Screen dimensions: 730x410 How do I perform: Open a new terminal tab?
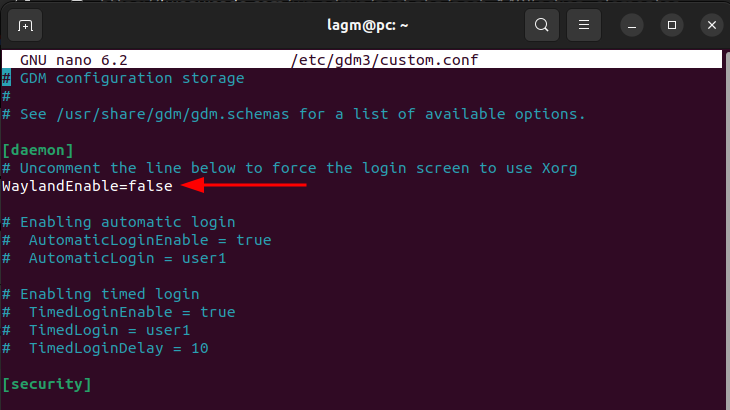[x=26, y=25]
